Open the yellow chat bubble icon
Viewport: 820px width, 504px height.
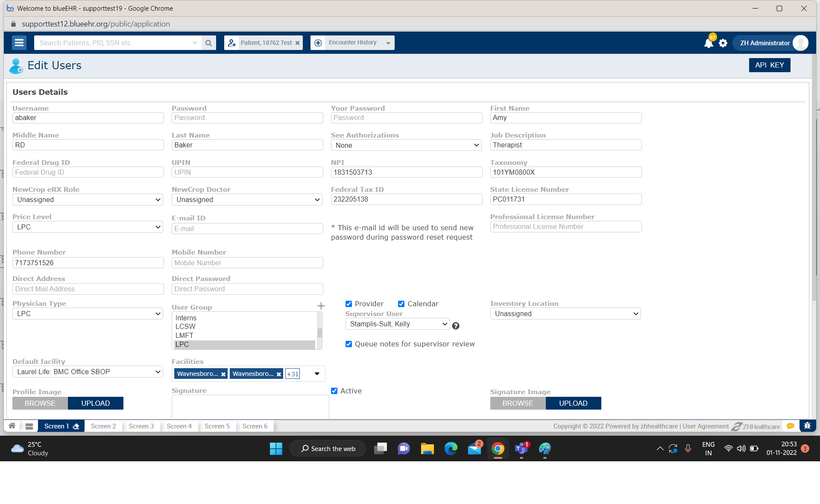(x=791, y=426)
